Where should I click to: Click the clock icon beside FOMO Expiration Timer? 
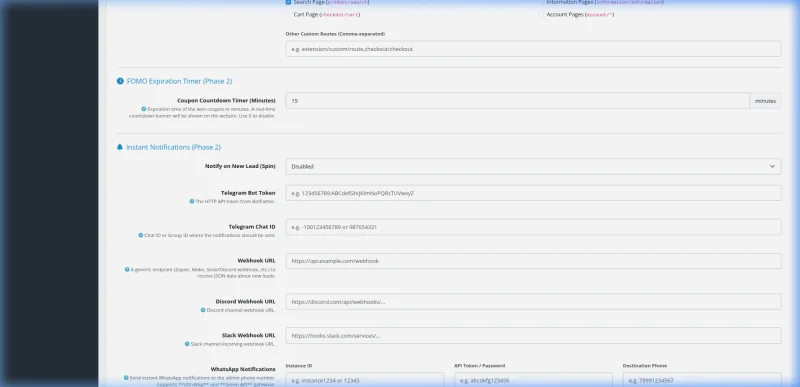pos(120,81)
